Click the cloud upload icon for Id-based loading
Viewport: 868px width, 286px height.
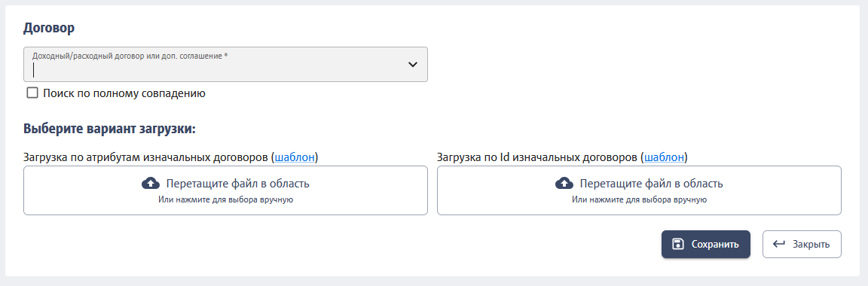[564, 183]
